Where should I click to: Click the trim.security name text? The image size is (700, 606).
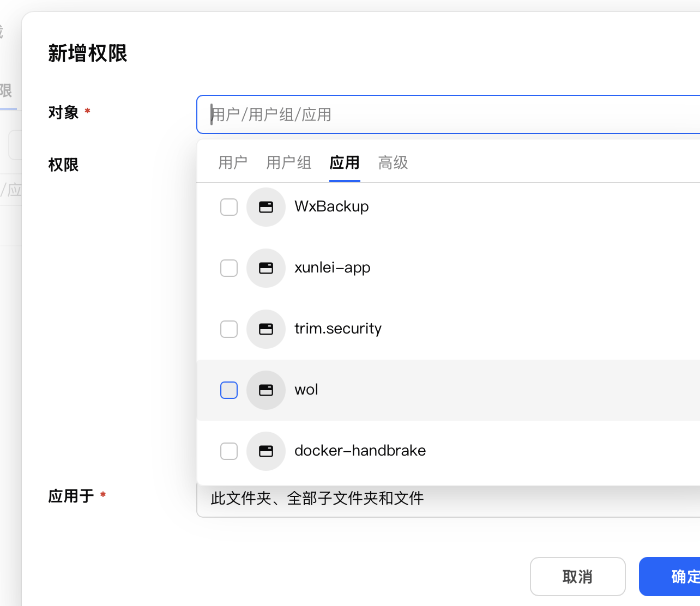338,329
